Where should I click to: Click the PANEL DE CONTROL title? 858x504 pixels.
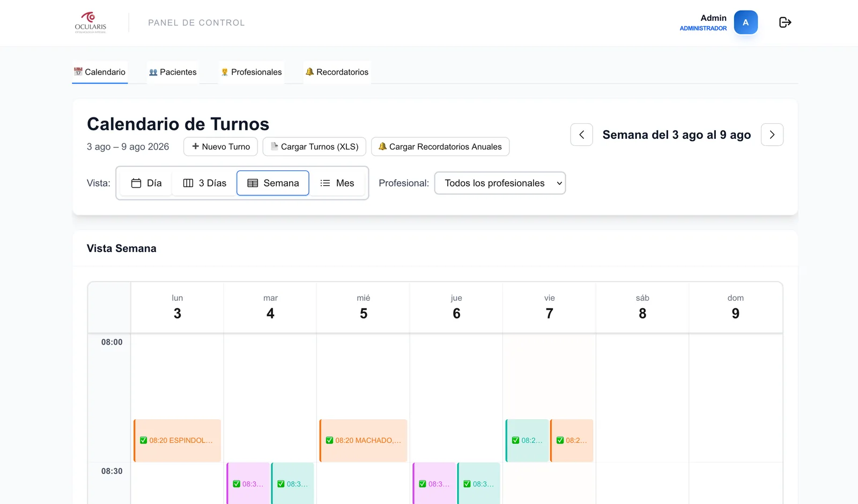(x=196, y=23)
